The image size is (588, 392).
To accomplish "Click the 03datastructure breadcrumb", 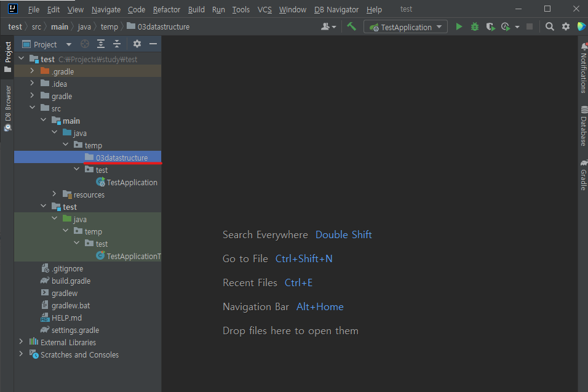I will (x=158, y=26).
